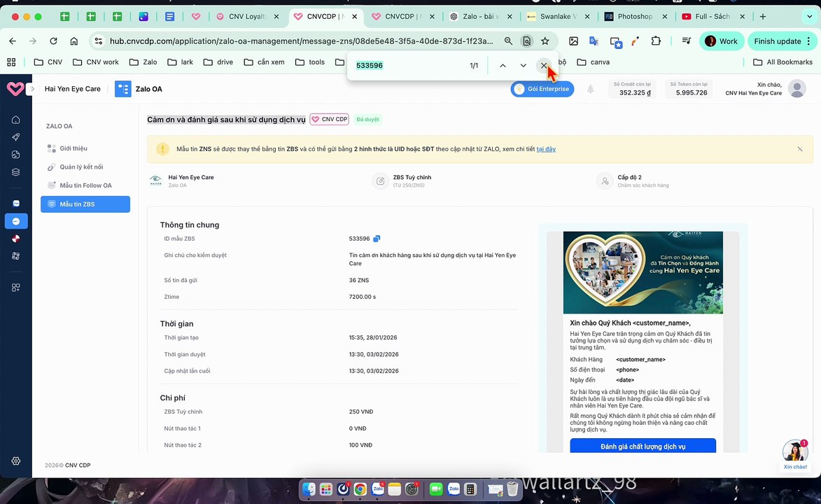Open the rocket icon in the dark sidebar
821x504 pixels.
click(x=15, y=137)
